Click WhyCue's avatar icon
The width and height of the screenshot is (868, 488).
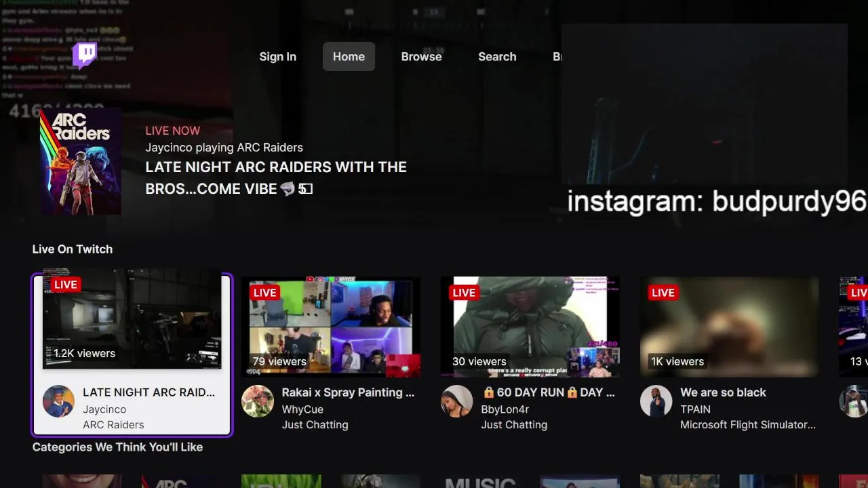pos(258,401)
